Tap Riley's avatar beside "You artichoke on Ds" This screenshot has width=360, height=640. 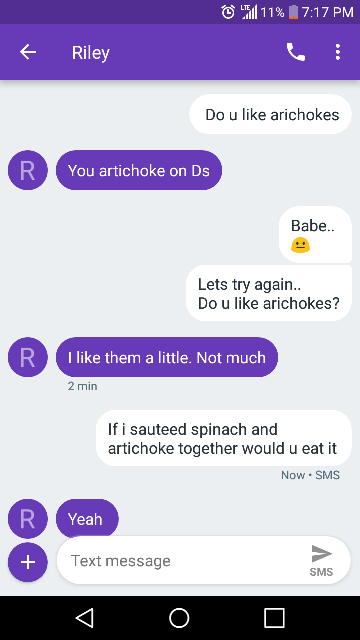click(28, 170)
